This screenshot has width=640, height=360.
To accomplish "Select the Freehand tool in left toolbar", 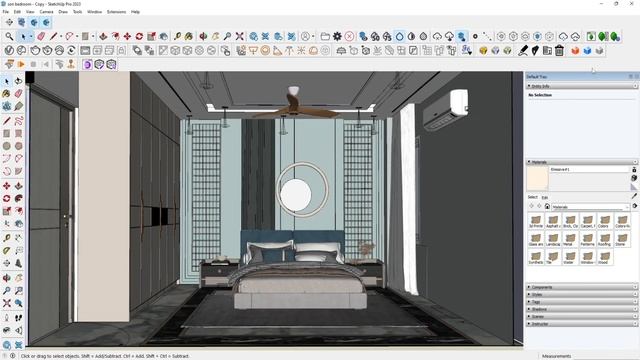I will [x=19, y=121].
